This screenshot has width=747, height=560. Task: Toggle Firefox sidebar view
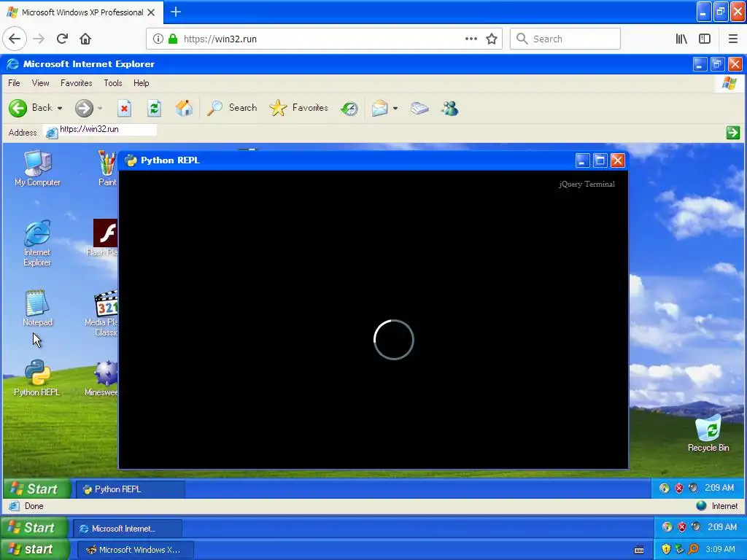705,39
